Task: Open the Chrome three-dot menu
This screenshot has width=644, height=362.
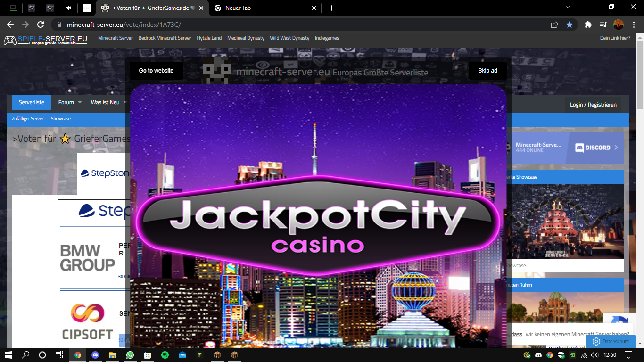Action: click(x=634, y=25)
